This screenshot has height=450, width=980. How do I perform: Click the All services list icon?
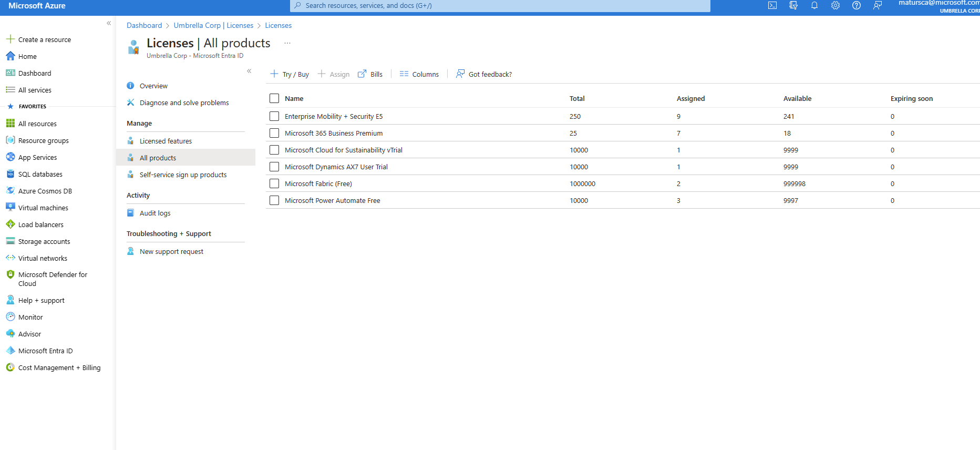[x=10, y=90]
